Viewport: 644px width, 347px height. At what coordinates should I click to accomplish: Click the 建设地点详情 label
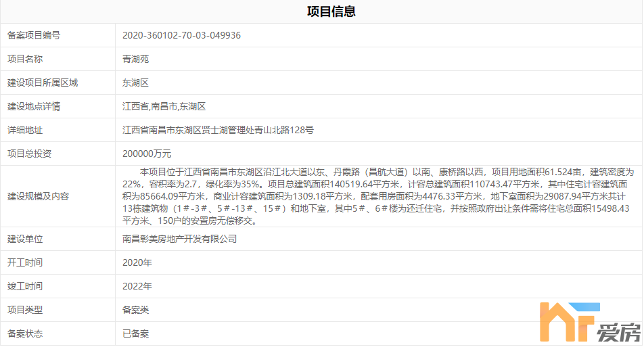[x=34, y=107]
